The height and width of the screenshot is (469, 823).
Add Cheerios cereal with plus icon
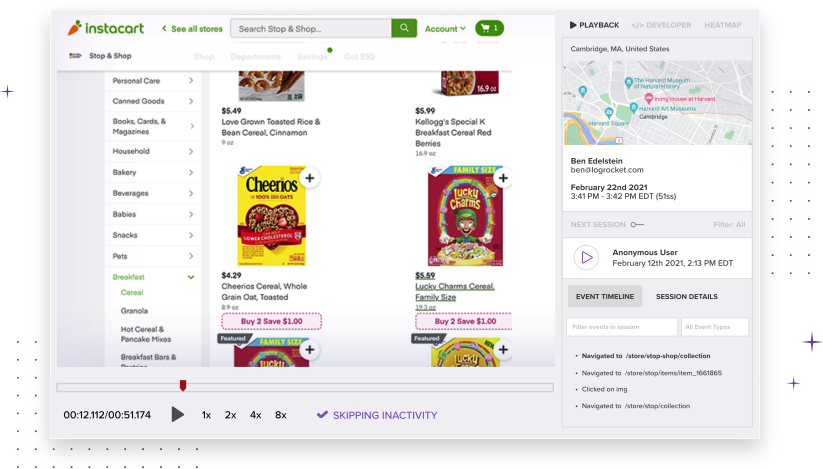point(309,179)
